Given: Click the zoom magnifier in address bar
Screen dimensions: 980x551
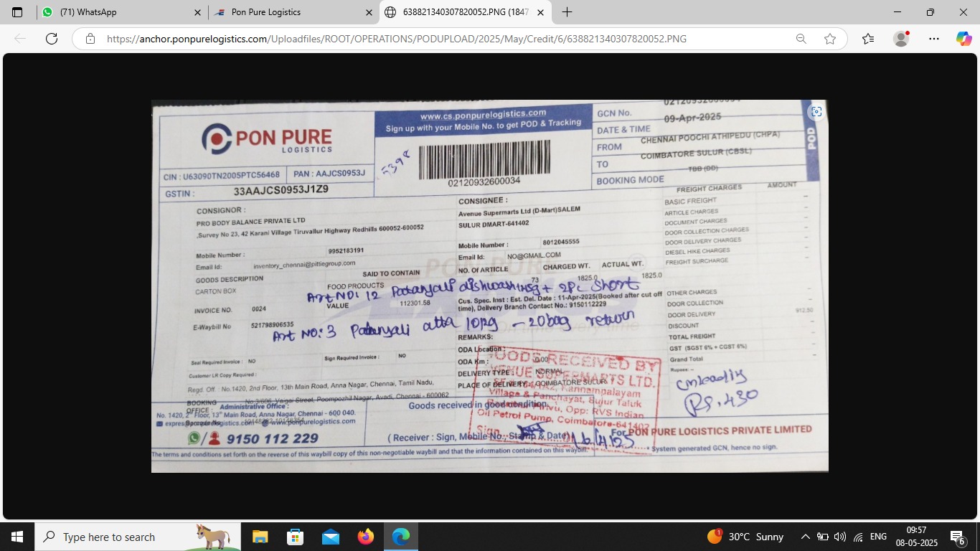Looking at the screenshot, I should click(801, 39).
